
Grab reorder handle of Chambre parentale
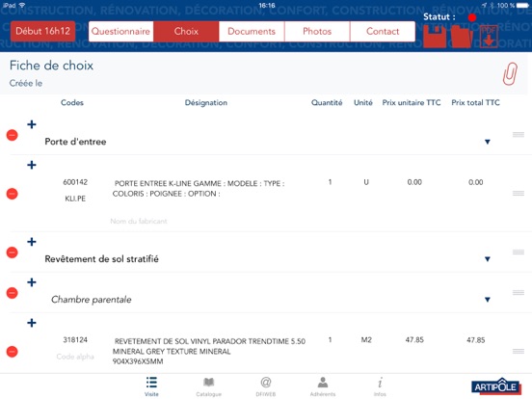point(519,292)
